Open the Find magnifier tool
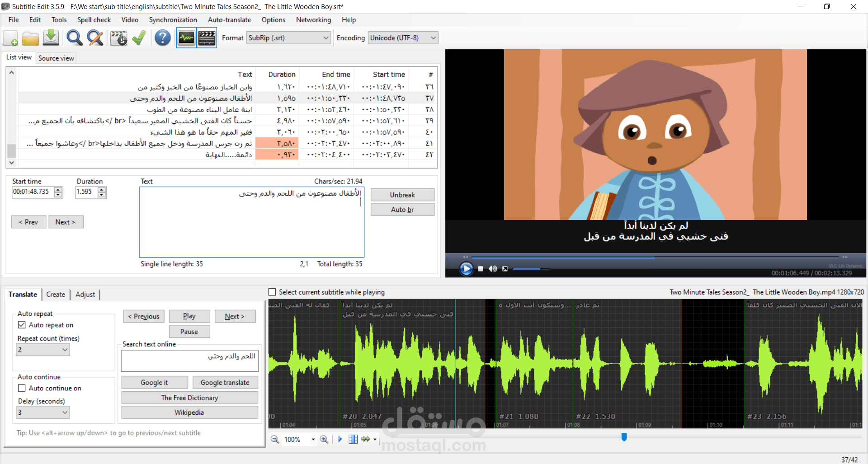This screenshot has height=464, width=868. 75,38
